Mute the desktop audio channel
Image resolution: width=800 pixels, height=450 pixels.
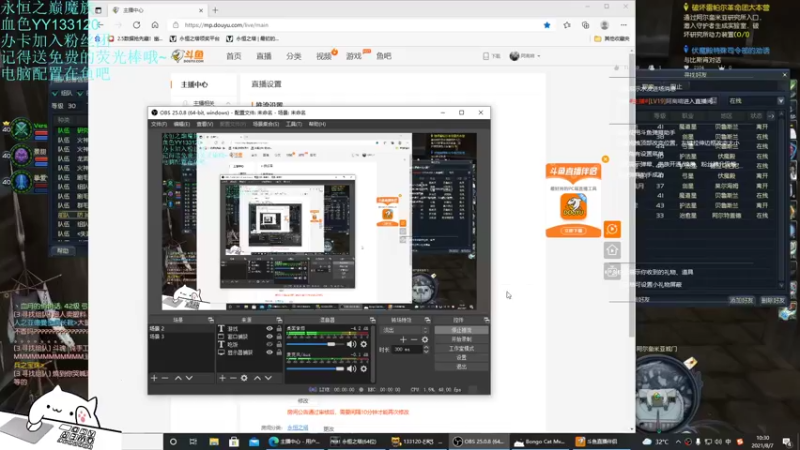coord(352,344)
